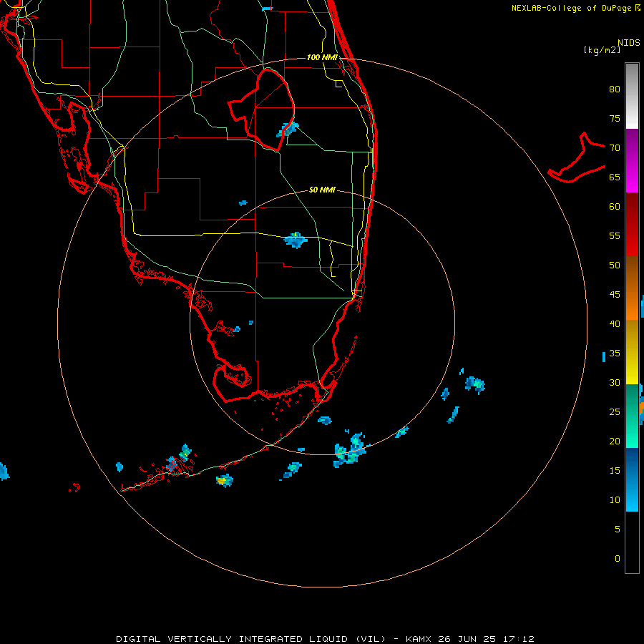Screen dimensions: 644x644
Task: Select the 65 value on the color scale
Action: click(x=615, y=177)
